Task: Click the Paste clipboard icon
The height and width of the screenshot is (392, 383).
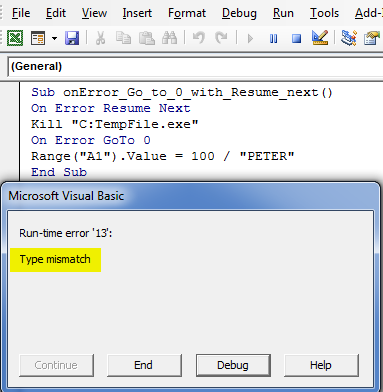Action: coord(147,38)
